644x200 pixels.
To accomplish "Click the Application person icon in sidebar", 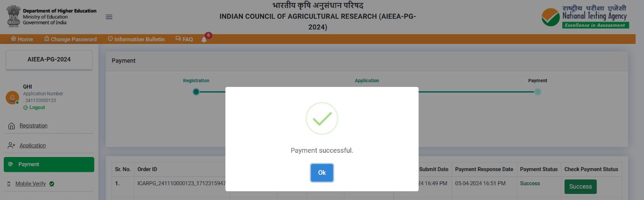I will pos(12,145).
